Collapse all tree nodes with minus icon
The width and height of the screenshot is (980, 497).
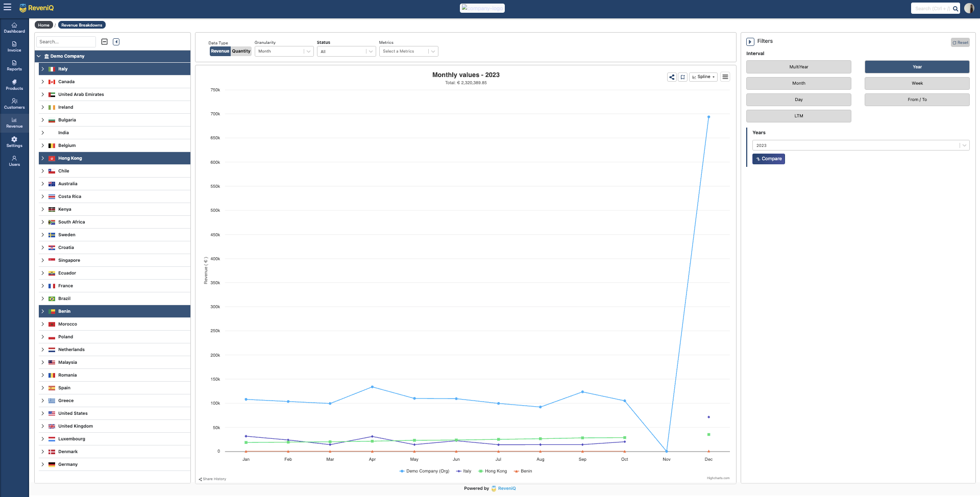(x=105, y=42)
